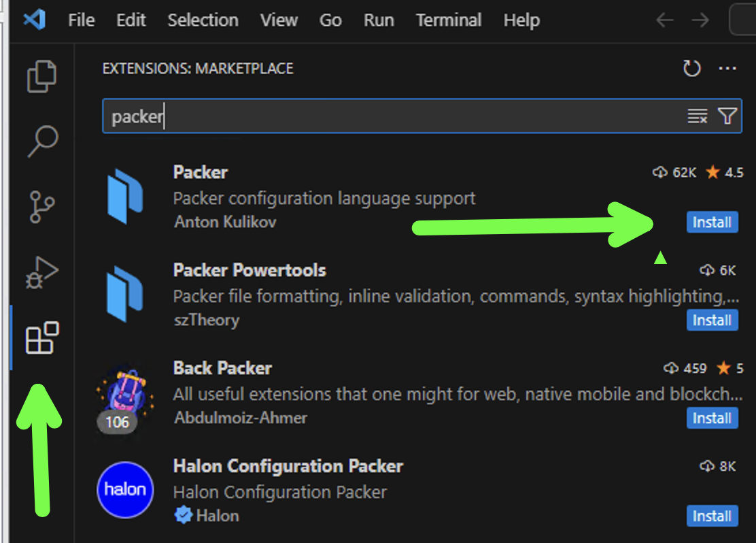Go forward with the right navigation arrow
Image resolution: width=756 pixels, height=543 pixels.
(x=700, y=20)
